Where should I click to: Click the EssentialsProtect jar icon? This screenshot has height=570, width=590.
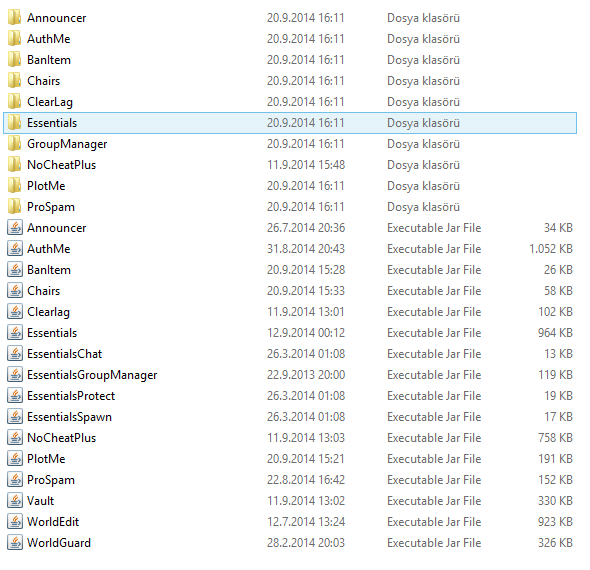(x=15, y=396)
